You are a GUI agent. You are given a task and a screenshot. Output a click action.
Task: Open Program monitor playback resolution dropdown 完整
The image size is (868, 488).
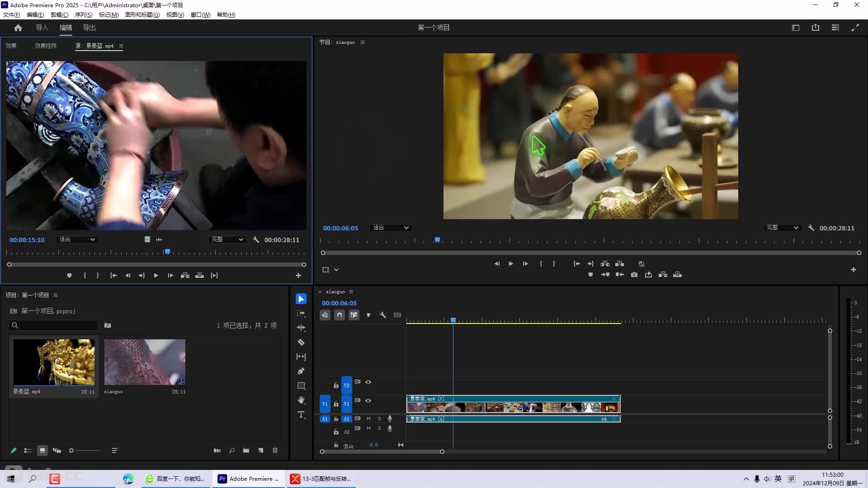(783, 228)
